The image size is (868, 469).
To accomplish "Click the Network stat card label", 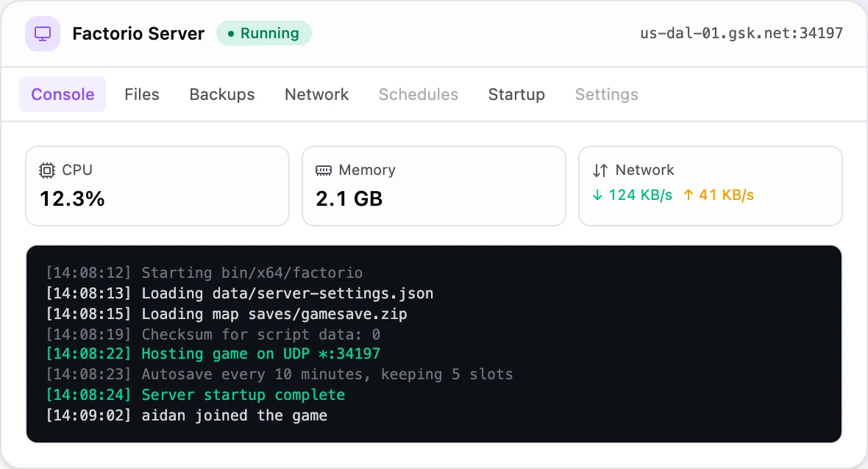I will coord(644,170).
